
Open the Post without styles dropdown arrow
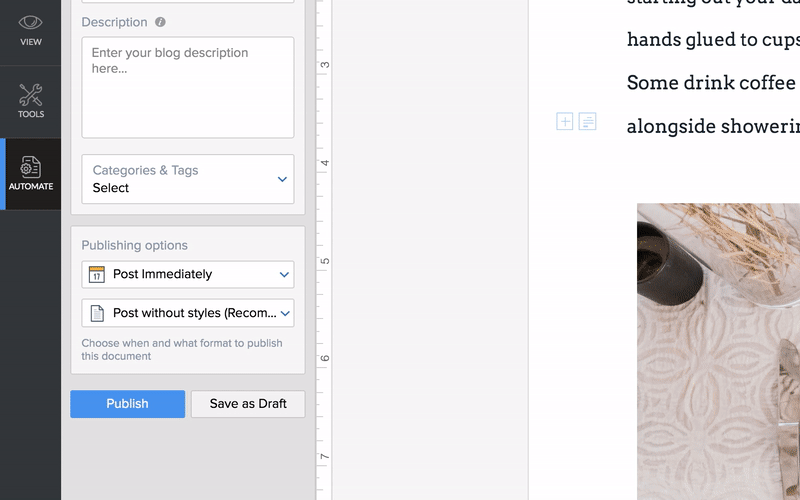click(284, 313)
